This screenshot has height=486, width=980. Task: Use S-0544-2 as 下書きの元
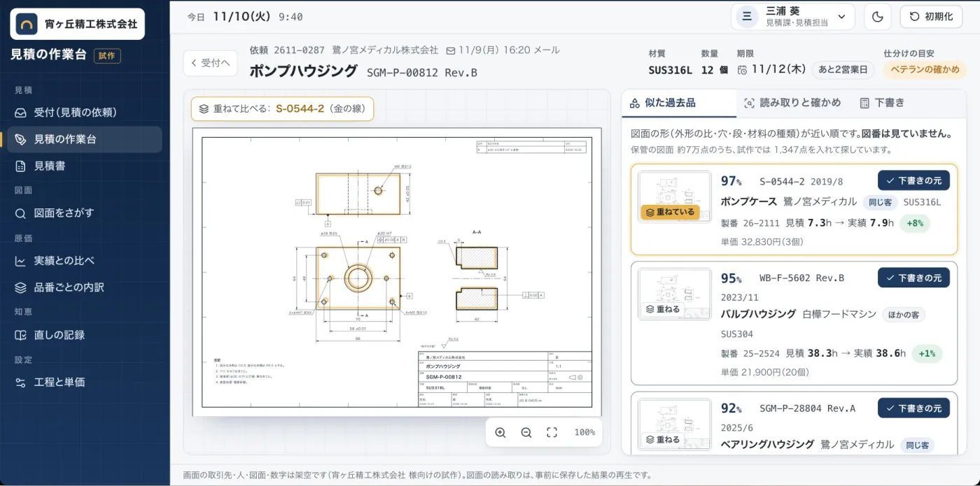click(913, 180)
